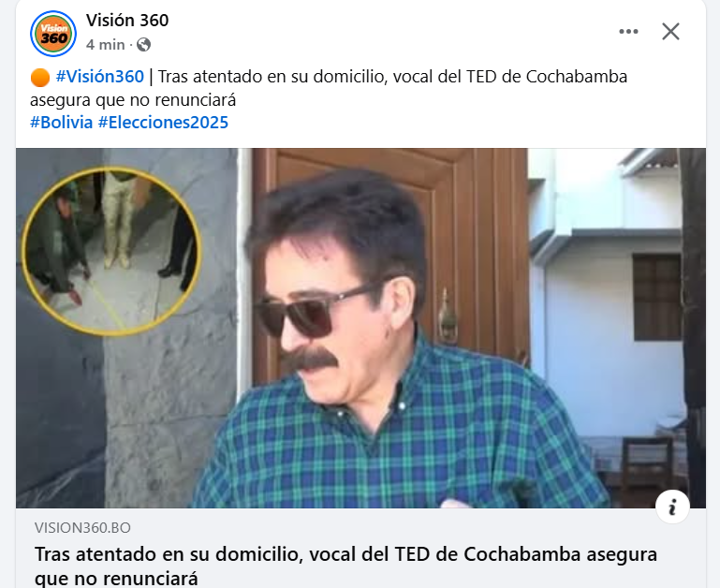The height and width of the screenshot is (588, 720).
Task: Click the public globe audience icon
Action: (144, 45)
